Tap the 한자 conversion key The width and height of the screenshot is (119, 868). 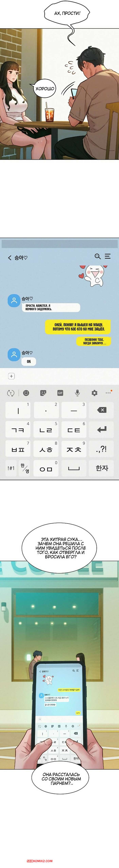tap(102, 468)
